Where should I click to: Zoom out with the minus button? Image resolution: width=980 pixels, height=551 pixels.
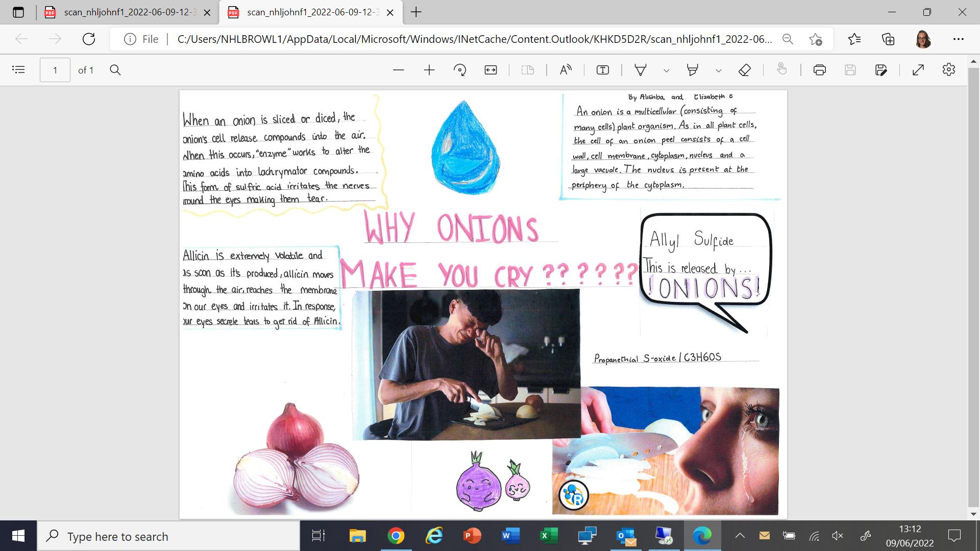click(x=399, y=70)
